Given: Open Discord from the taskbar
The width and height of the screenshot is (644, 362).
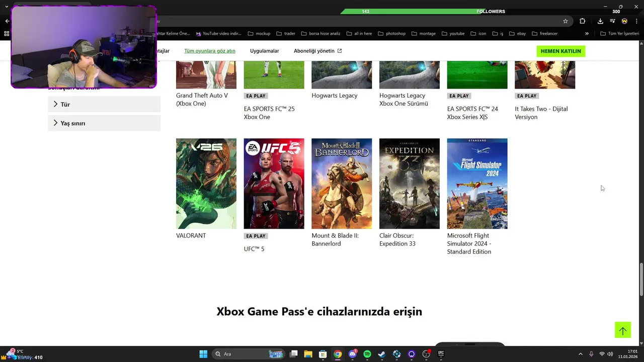Looking at the screenshot, I should pos(353,354).
